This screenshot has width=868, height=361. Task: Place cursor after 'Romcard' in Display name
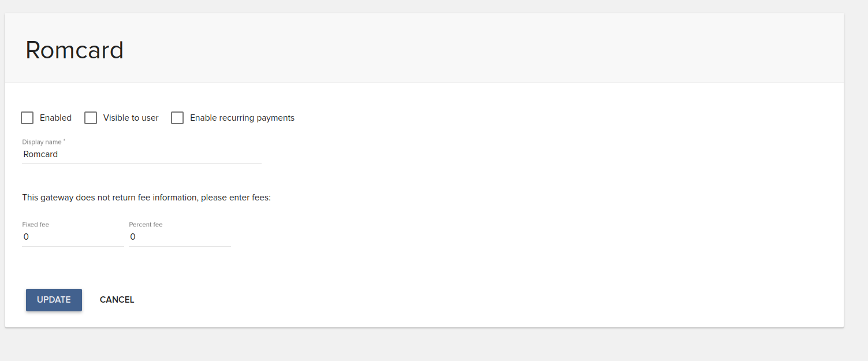[59, 154]
